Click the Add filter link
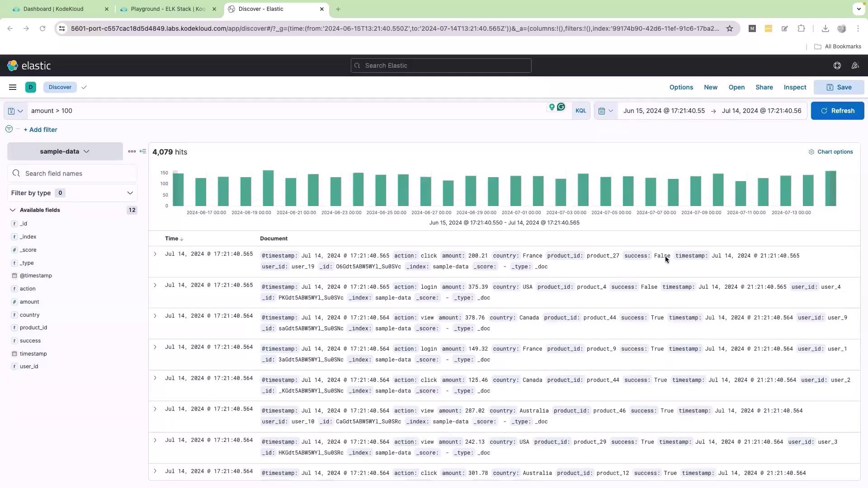Viewport: 868px width, 488px height. tap(41, 130)
